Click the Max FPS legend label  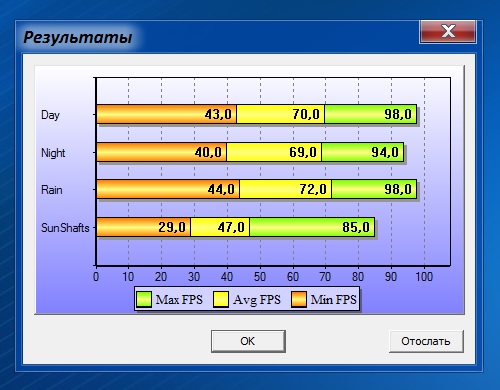[179, 299]
